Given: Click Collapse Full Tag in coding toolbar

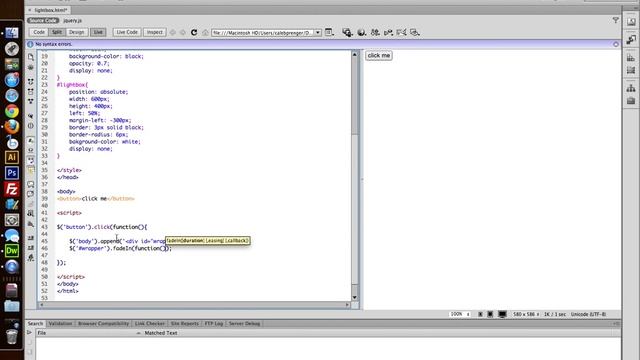Looking at the screenshot, I should coord(31,82).
